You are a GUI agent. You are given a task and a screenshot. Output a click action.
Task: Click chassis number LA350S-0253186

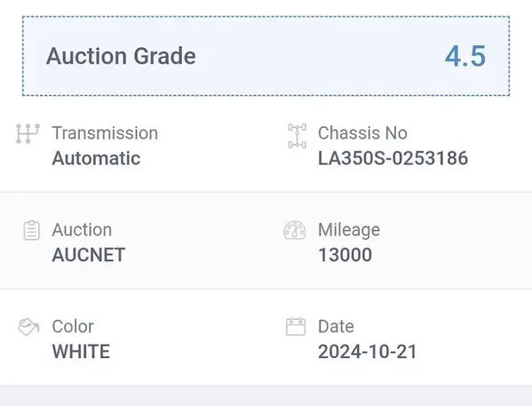point(393,158)
